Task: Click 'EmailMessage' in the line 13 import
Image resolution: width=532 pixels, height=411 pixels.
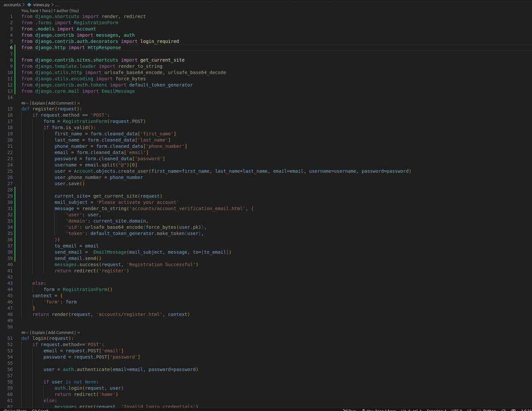Action: click(x=118, y=91)
